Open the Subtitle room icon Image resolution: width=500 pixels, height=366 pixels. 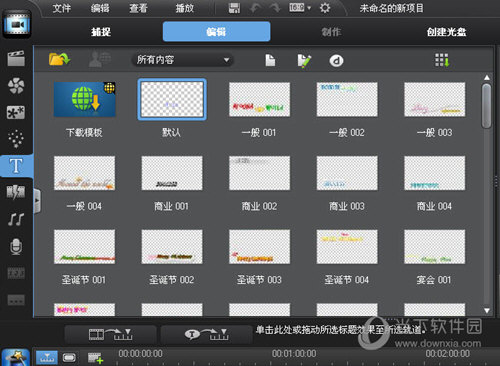point(16,300)
